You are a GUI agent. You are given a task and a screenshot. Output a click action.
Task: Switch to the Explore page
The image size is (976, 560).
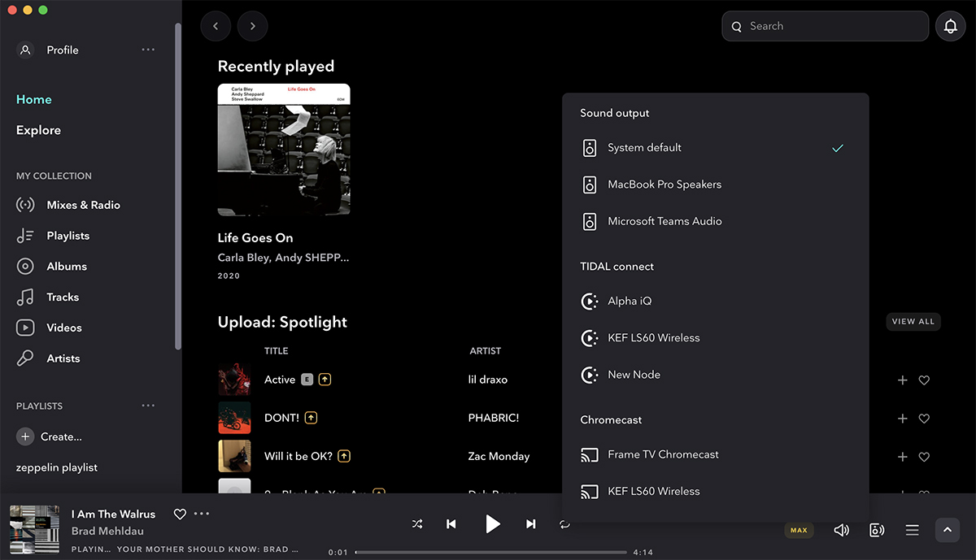tap(38, 129)
